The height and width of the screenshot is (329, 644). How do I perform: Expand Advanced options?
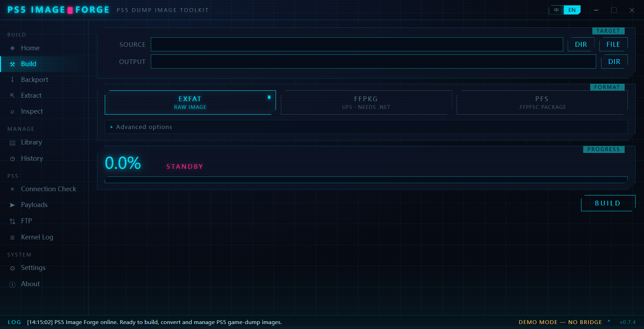366,127
